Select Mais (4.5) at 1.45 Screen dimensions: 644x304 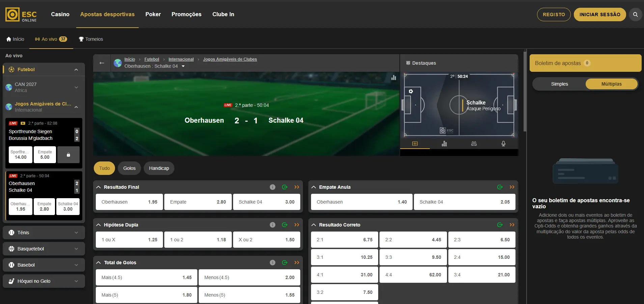(x=146, y=277)
